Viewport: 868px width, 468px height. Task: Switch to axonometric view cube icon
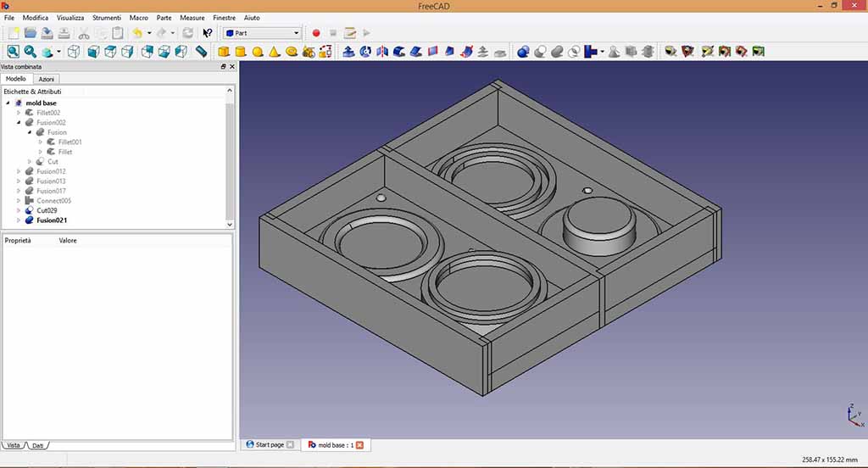pyautogui.click(x=74, y=52)
